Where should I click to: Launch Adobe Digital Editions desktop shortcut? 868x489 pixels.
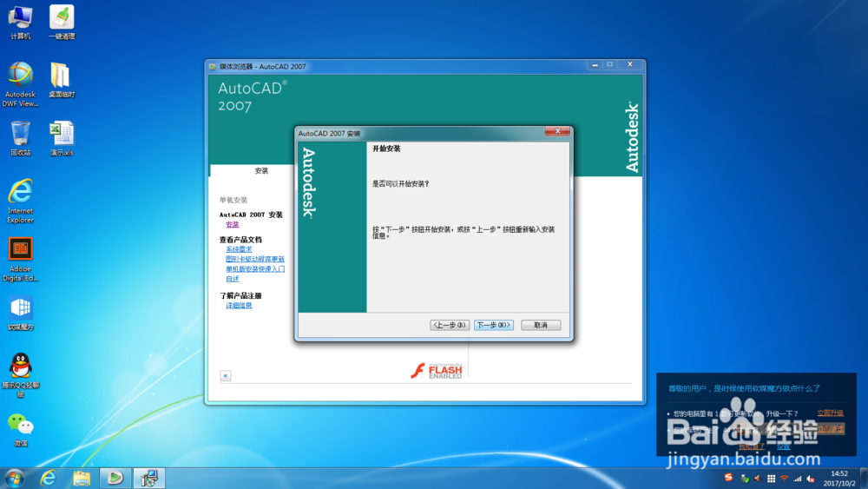point(21,259)
